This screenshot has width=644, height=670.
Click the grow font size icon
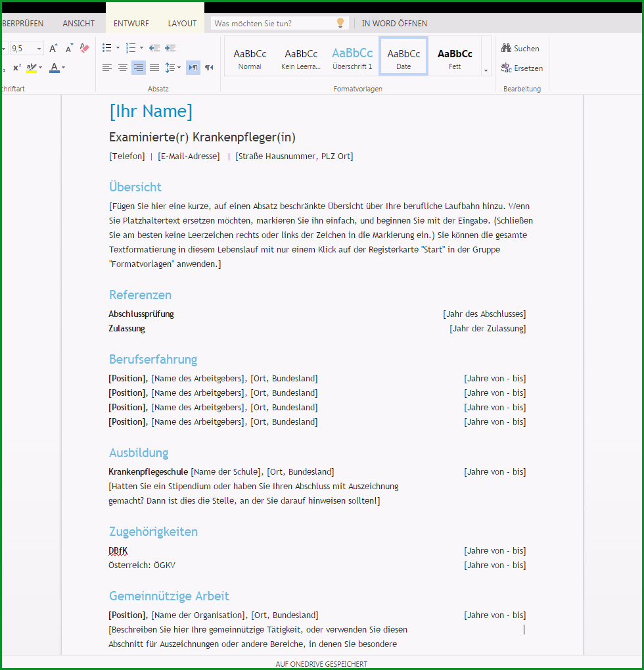(x=53, y=48)
